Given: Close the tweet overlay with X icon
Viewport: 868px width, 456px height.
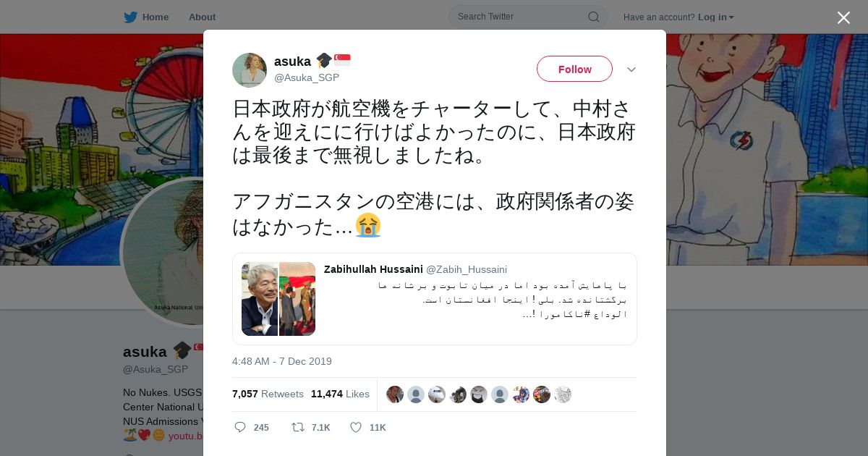Looking at the screenshot, I should (x=843, y=17).
